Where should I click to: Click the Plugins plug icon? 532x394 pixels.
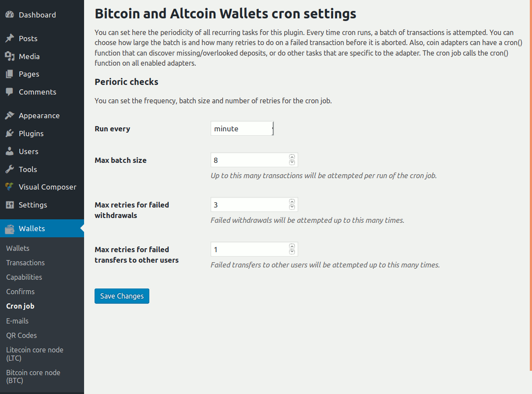click(x=10, y=134)
